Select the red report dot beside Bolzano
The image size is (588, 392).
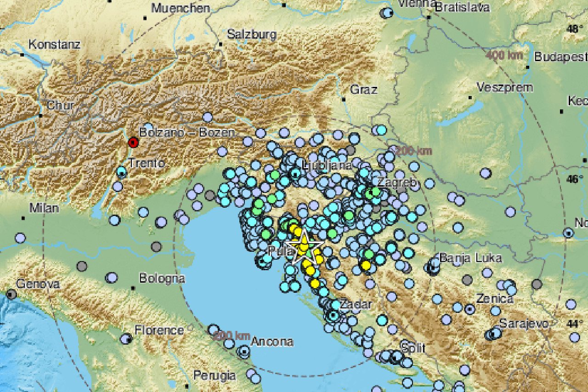(133, 142)
